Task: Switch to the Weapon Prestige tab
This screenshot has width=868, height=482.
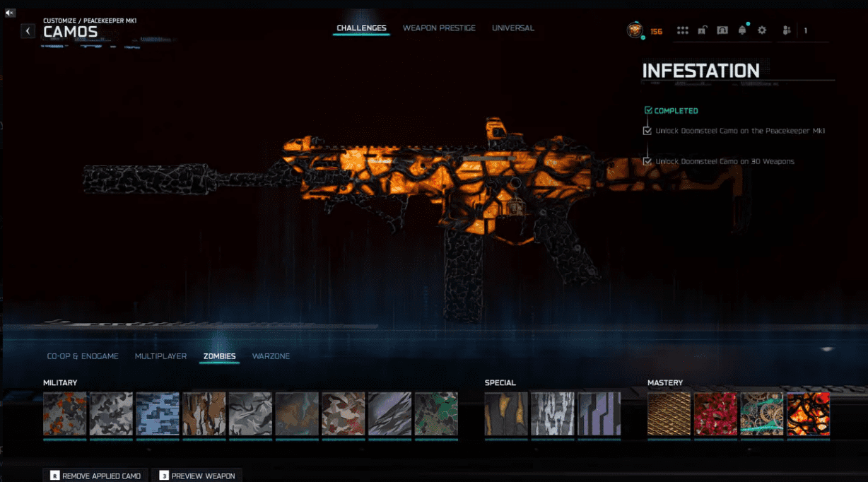Action: click(x=439, y=28)
